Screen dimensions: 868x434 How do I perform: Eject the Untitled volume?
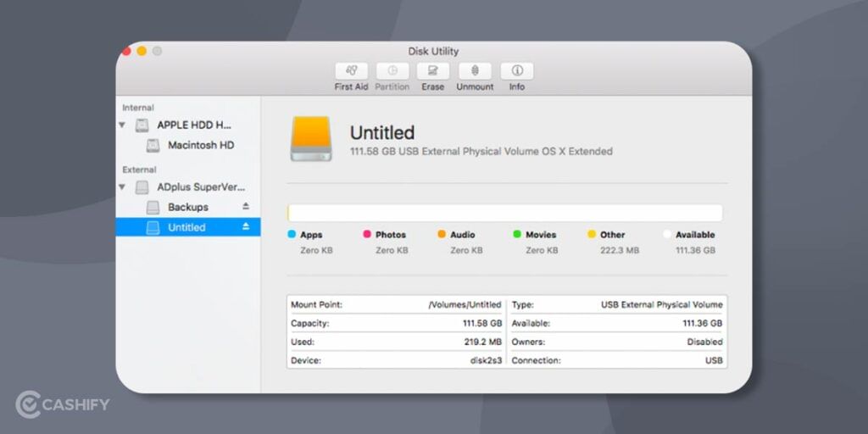(246, 226)
